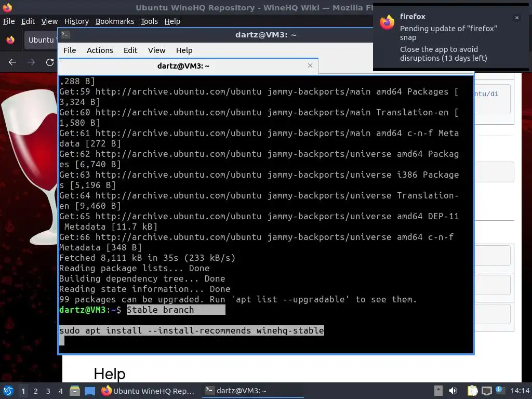Open the volume speaker tray icon

coord(453,391)
